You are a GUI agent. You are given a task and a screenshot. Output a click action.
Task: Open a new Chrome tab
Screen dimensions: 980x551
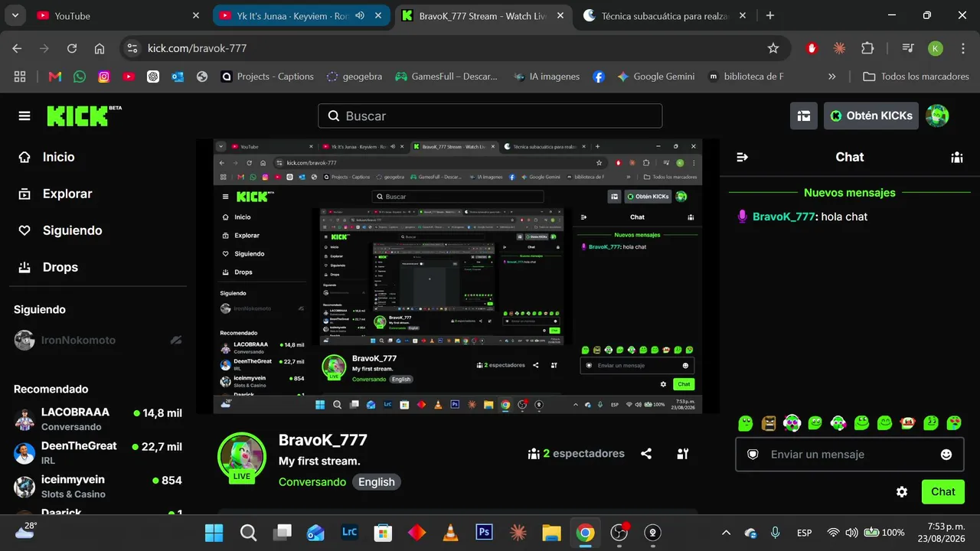(770, 15)
